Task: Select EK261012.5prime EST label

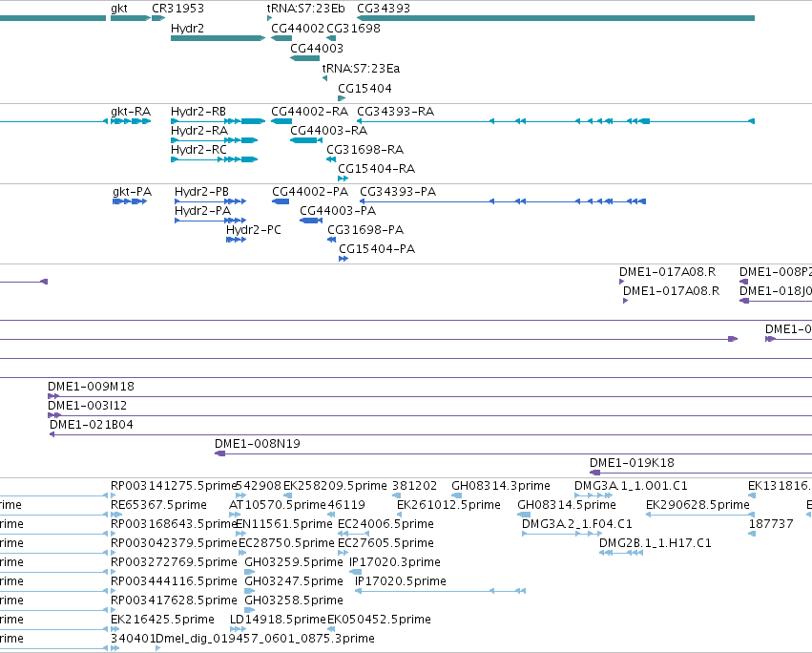Action: 449,505
